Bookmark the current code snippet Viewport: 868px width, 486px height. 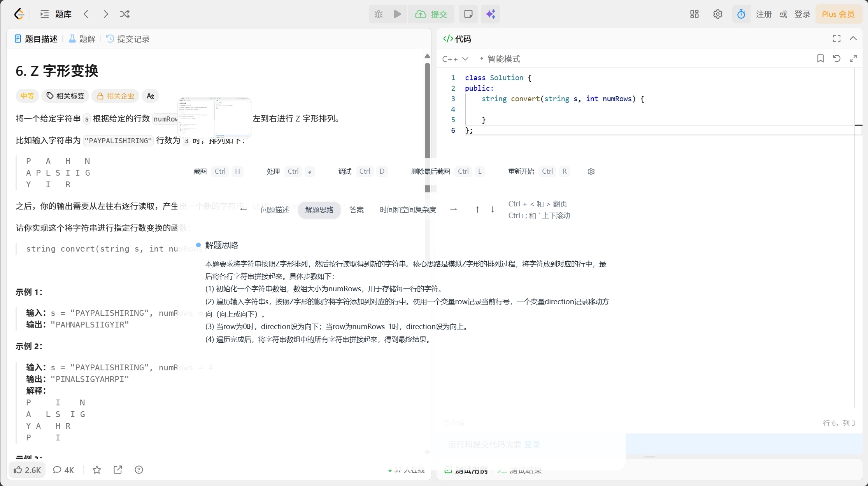(x=820, y=58)
